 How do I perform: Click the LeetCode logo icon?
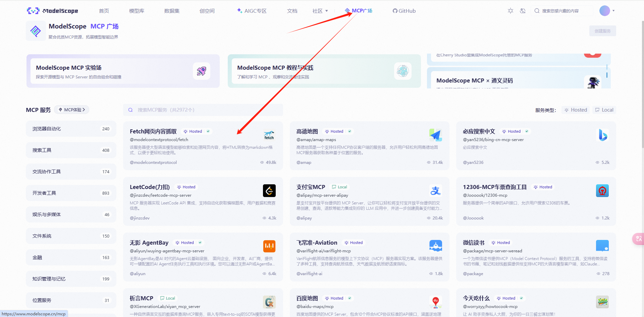coord(269,191)
